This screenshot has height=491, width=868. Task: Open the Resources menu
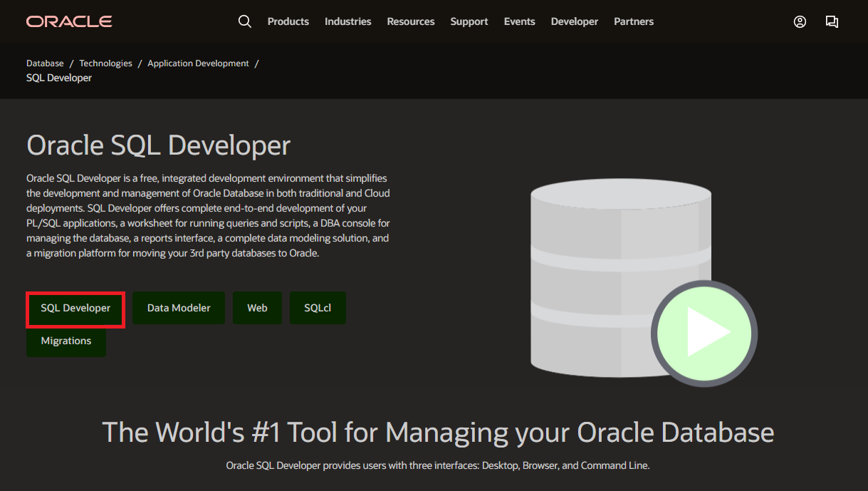pos(411,21)
